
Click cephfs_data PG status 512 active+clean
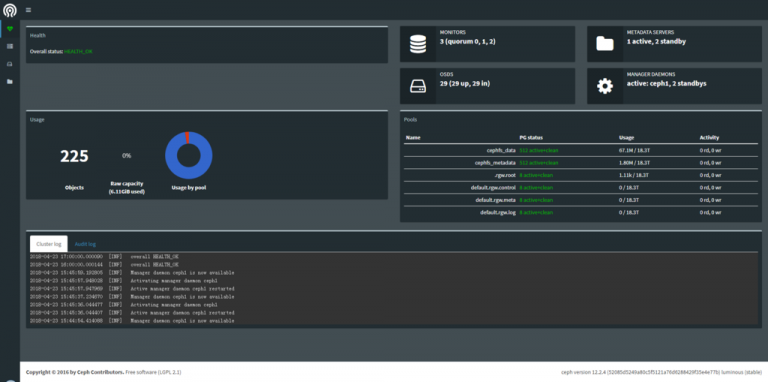(x=539, y=150)
